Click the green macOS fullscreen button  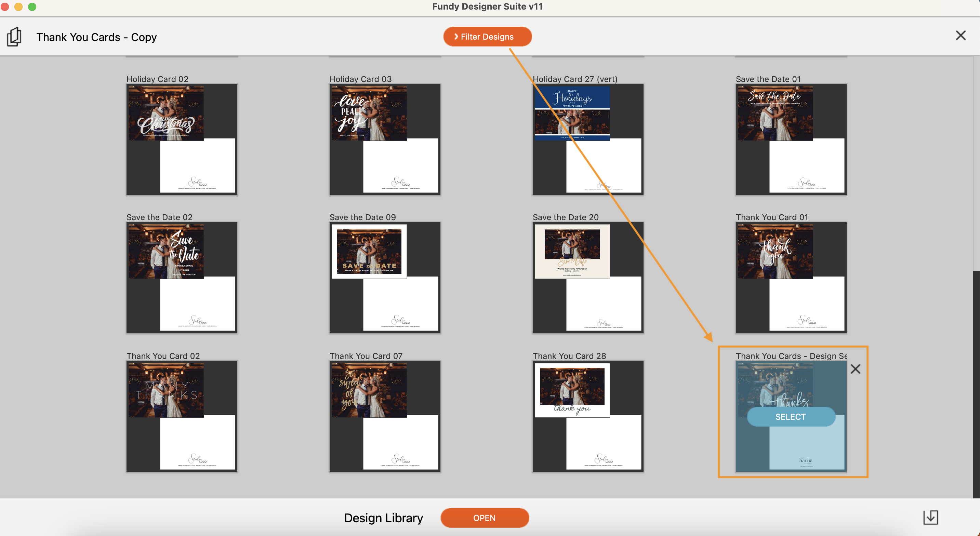(x=32, y=6)
